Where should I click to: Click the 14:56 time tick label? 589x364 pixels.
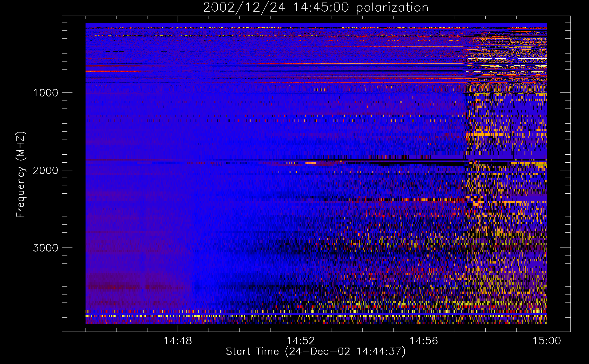click(424, 341)
